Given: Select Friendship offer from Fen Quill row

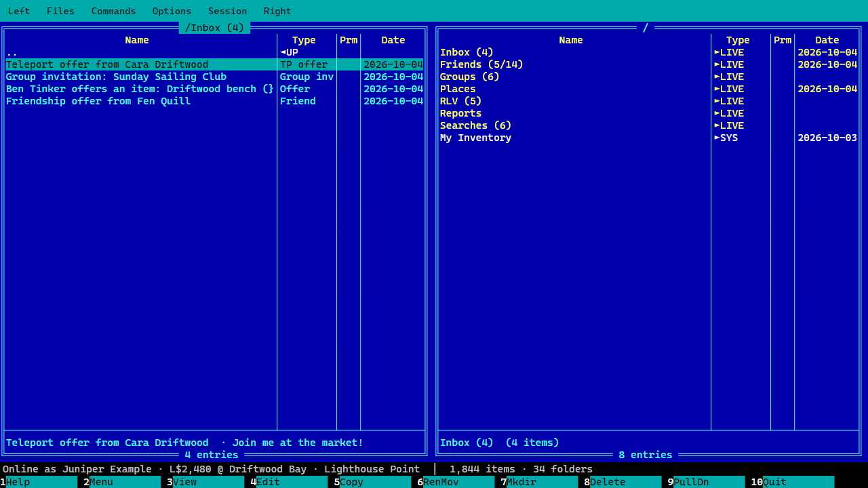Looking at the screenshot, I should pos(214,101).
